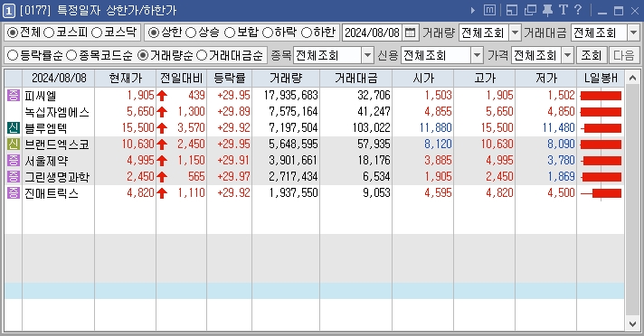Click the daily candle bar for 블루엠텍
This screenshot has width=644, height=336.
coord(601,128)
